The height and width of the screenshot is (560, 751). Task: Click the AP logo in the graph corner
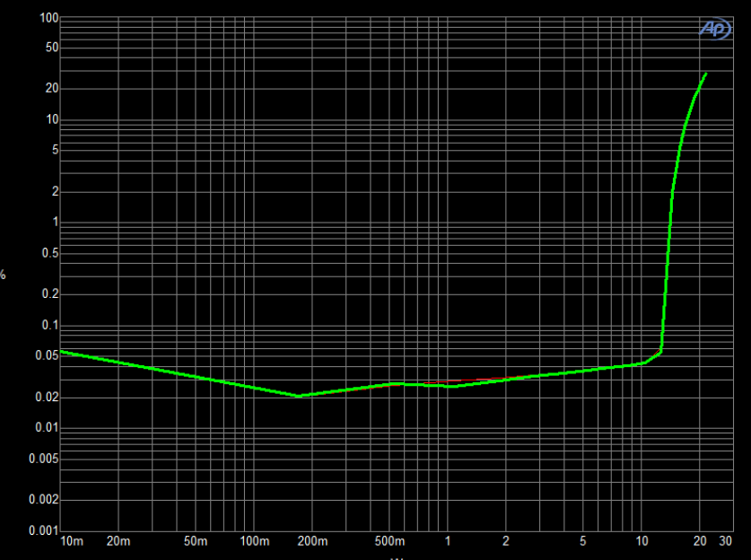click(x=715, y=29)
